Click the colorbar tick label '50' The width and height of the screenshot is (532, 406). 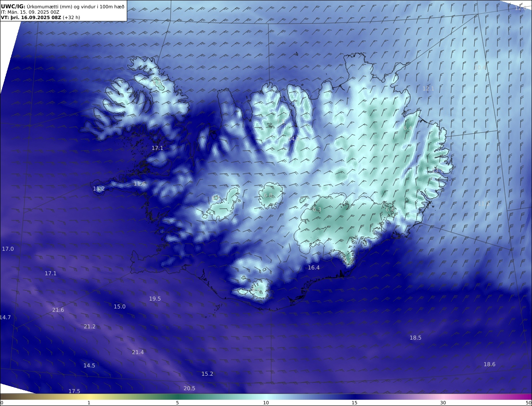tap(528, 403)
